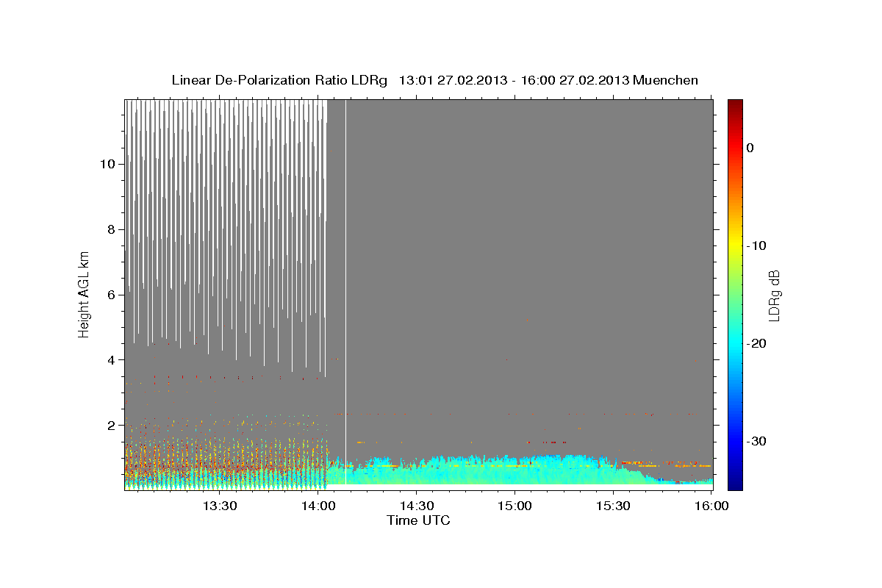
Task: Click the plot title "Linear De-Polarization Ratio LDRg"
Action: [279, 80]
